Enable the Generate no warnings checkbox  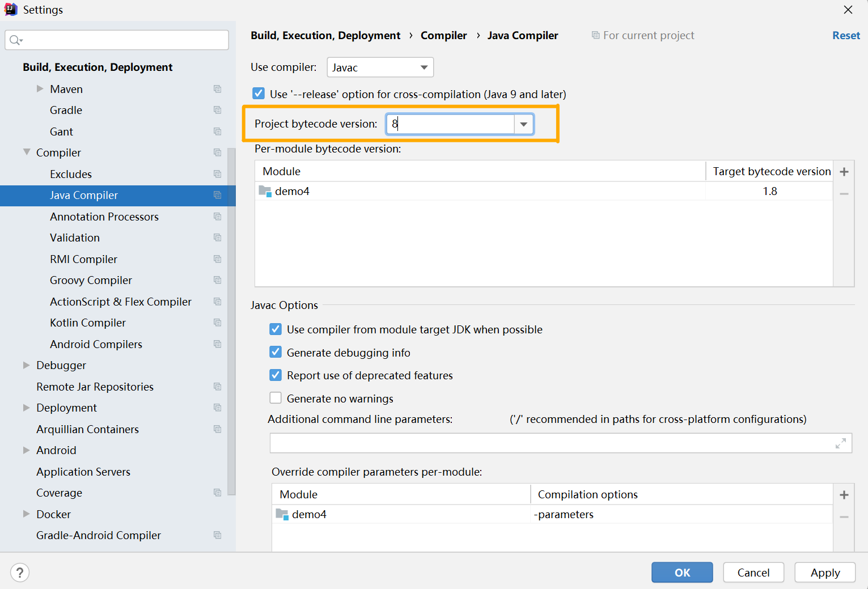tap(276, 398)
